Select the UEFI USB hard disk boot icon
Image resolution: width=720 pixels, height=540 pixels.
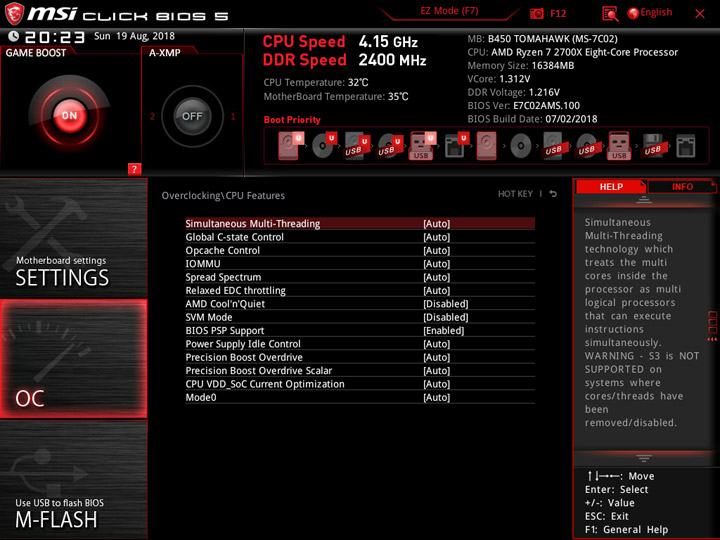pos(356,146)
